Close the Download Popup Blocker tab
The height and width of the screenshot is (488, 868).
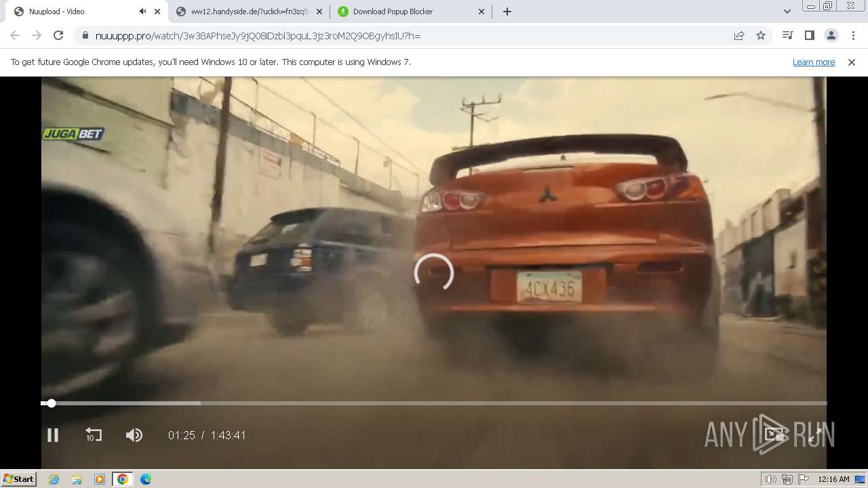pos(481,12)
